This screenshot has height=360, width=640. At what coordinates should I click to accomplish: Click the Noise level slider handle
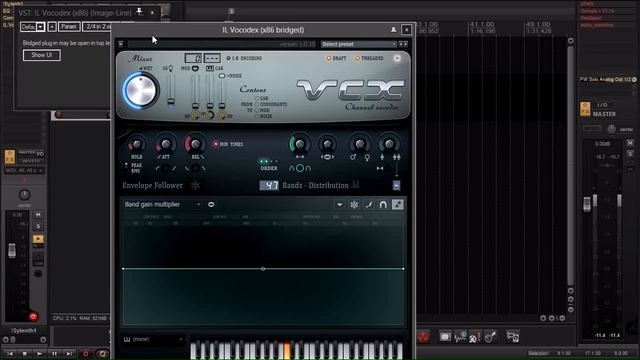(222, 105)
